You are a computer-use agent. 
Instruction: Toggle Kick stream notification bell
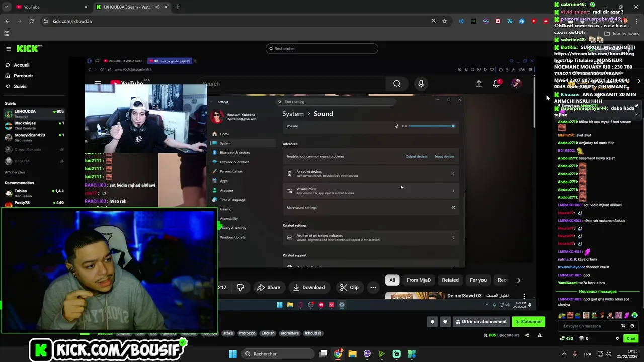pos(432,322)
